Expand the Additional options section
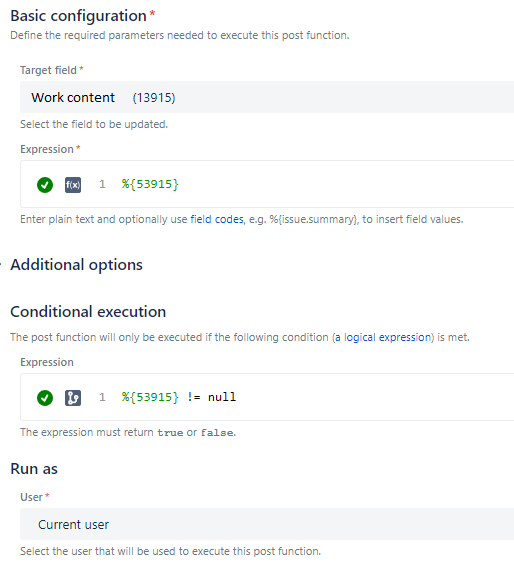Image resolution: width=514 pixels, height=570 pixels. 76,265
